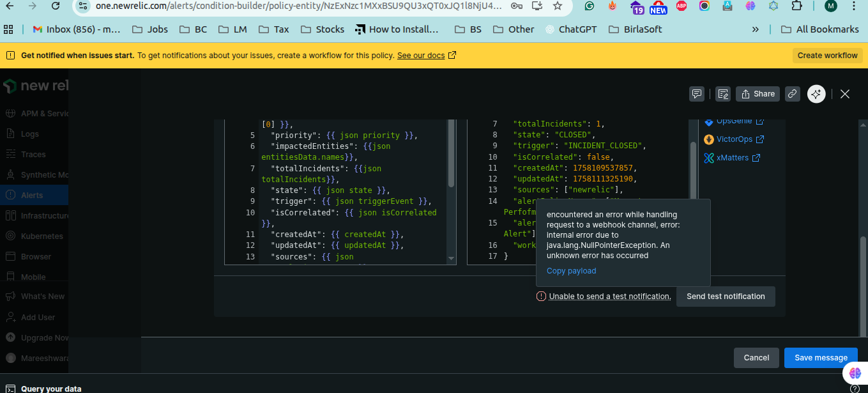Click the new relic logo
The width and height of the screenshot is (868, 393).
click(36, 86)
